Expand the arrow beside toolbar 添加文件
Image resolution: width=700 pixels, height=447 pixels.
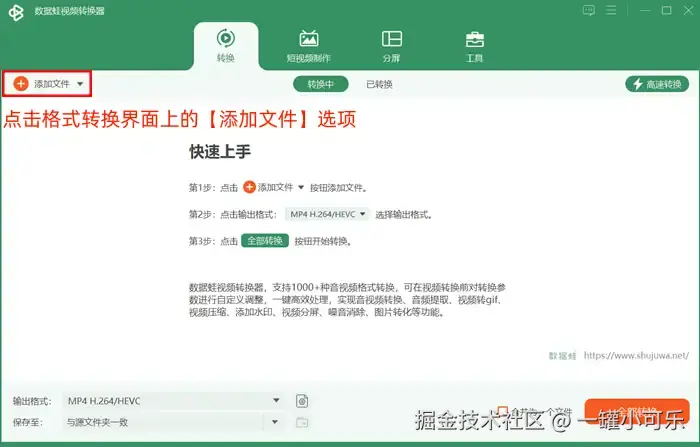(80, 84)
